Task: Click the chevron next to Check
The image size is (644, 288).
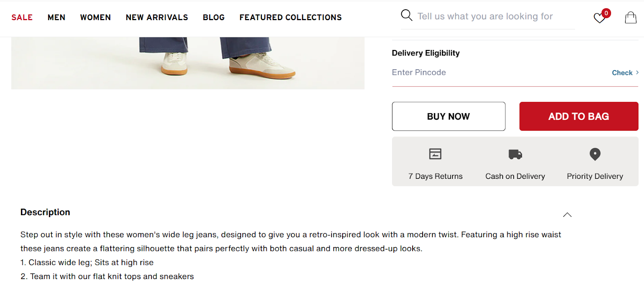Action: [637, 73]
